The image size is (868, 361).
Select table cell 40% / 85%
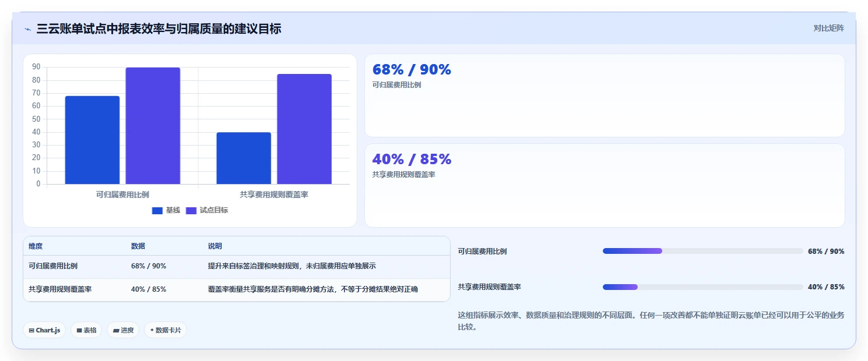[149, 289]
